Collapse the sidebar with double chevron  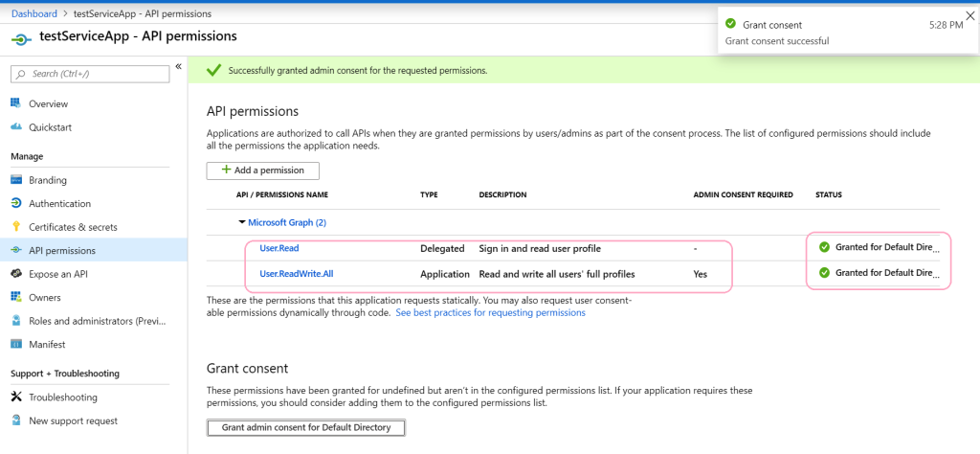[178, 66]
